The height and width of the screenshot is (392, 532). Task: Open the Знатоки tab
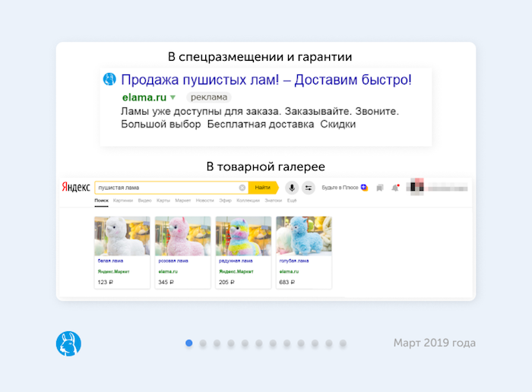(x=274, y=201)
